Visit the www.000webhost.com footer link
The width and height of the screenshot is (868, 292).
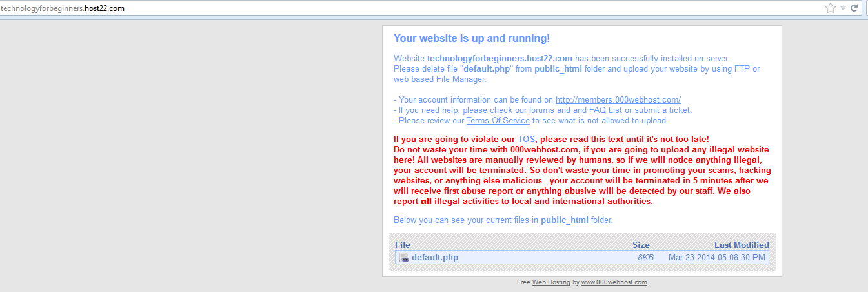pyautogui.click(x=614, y=282)
